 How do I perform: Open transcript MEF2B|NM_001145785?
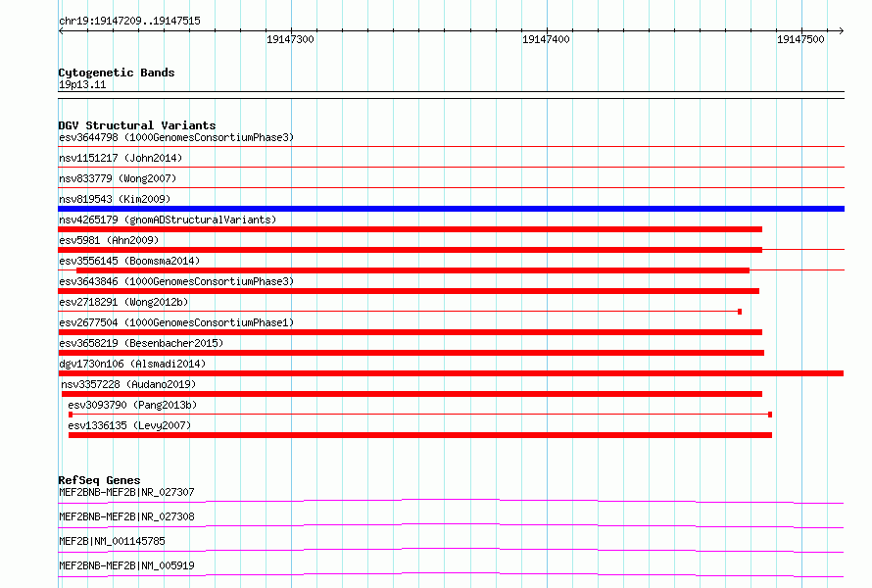[112, 541]
